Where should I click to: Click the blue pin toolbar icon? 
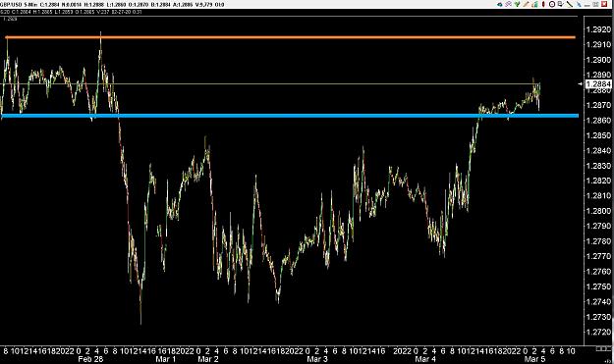click(580, 4)
